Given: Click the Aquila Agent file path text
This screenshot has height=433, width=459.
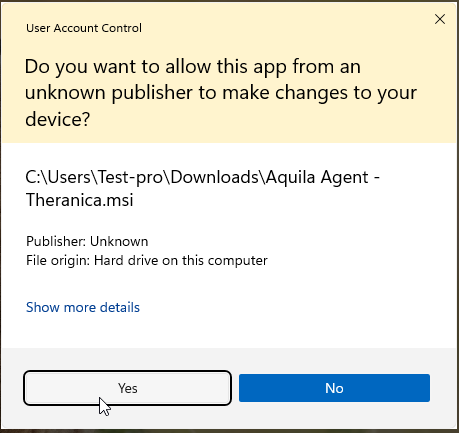Looking at the screenshot, I should click(x=202, y=188).
